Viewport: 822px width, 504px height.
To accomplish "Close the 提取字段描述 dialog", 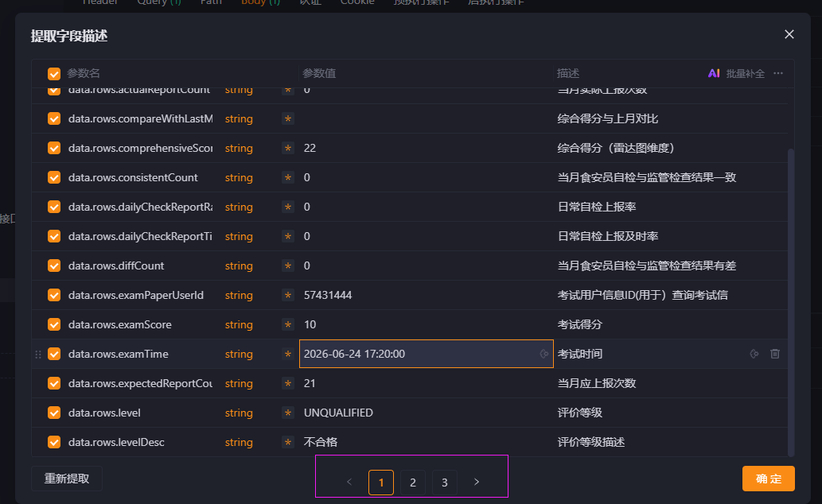I will 789,34.
